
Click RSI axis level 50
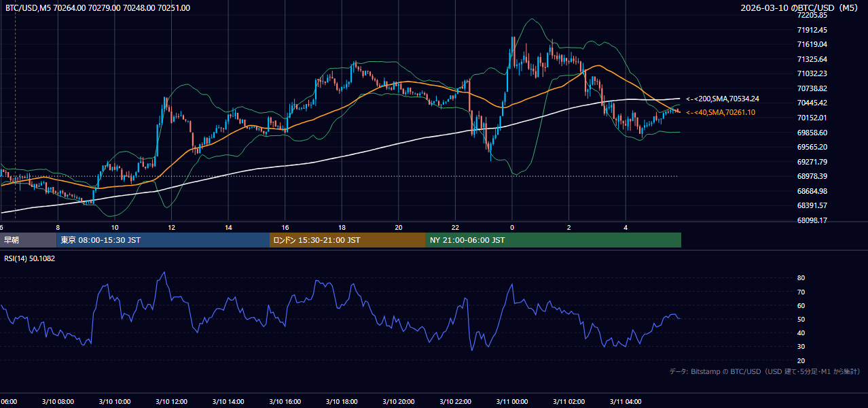801,319
